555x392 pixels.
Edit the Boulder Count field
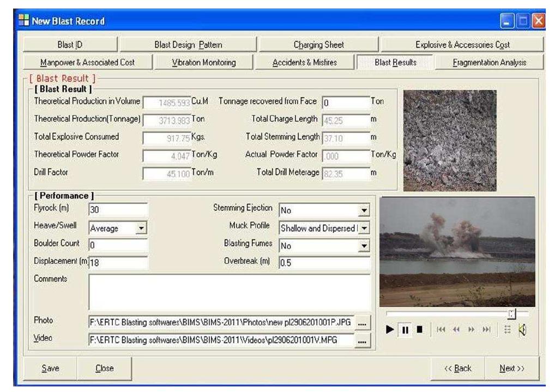click(x=118, y=245)
